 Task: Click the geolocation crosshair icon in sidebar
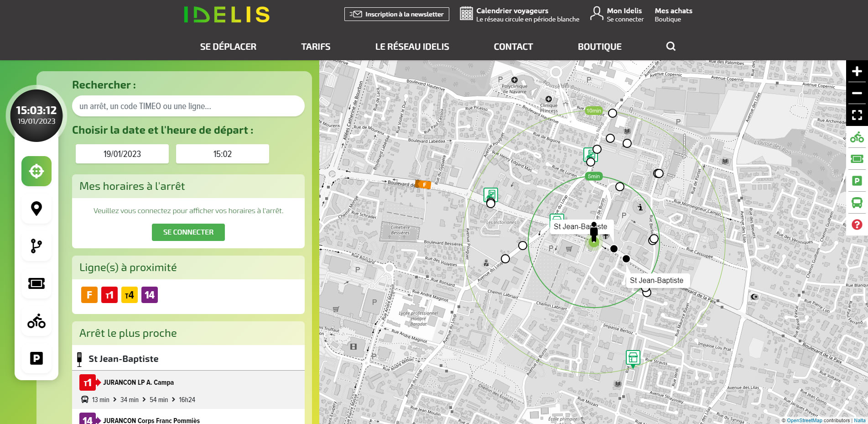pyautogui.click(x=36, y=171)
